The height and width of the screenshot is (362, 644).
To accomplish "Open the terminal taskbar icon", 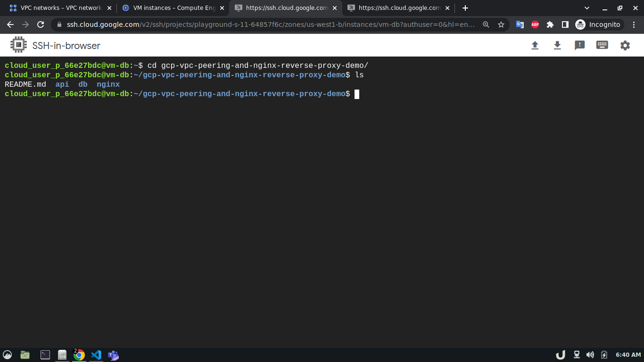I will click(45, 355).
